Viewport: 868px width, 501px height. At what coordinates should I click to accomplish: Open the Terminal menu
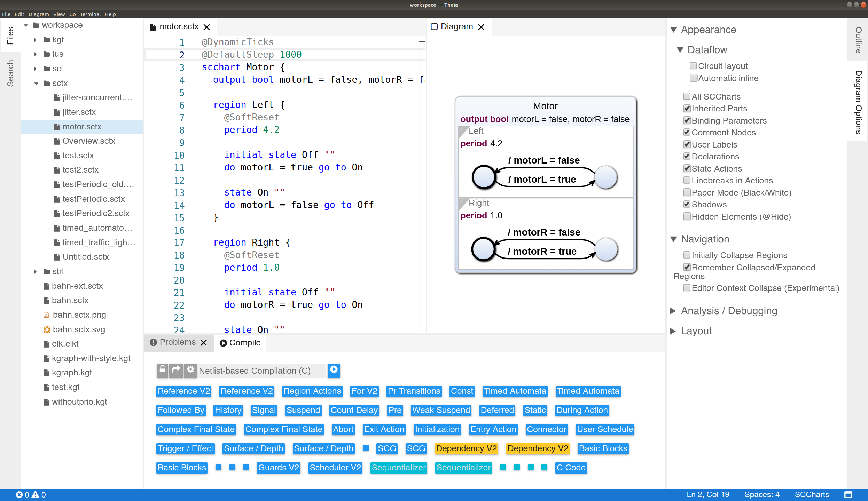(90, 14)
